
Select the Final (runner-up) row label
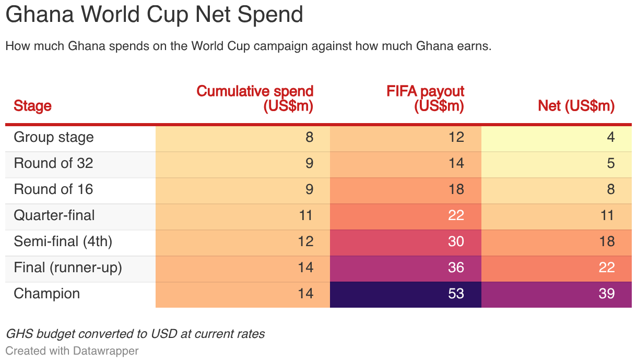(x=68, y=268)
